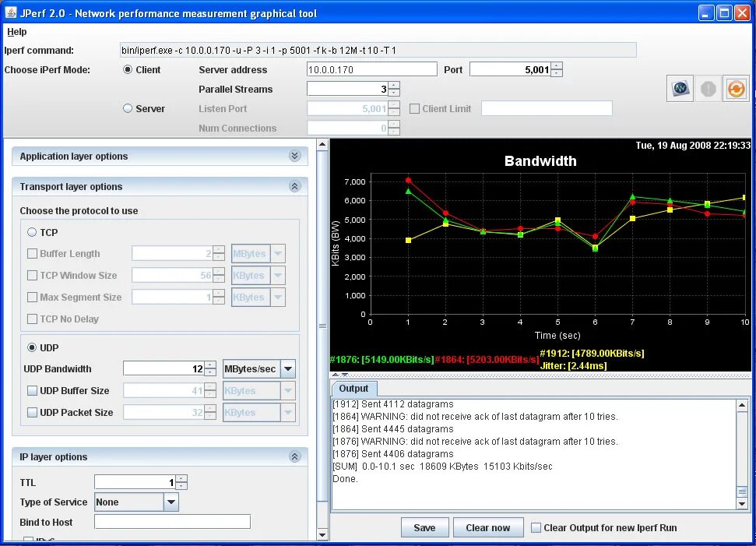The image size is (756, 546).
Task: Click the orange restore defaults icon
Action: point(736,88)
